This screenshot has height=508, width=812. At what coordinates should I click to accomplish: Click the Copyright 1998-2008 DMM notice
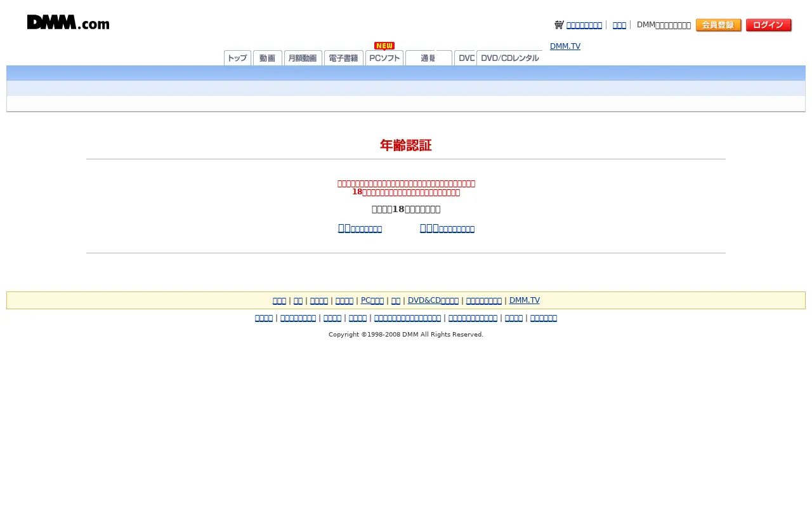406,335
